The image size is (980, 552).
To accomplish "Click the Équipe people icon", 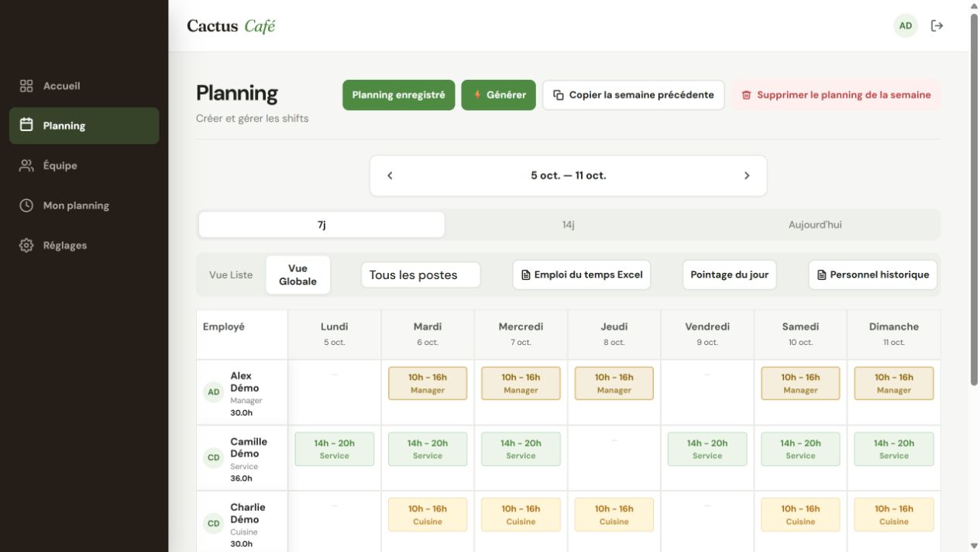I will pyautogui.click(x=26, y=165).
